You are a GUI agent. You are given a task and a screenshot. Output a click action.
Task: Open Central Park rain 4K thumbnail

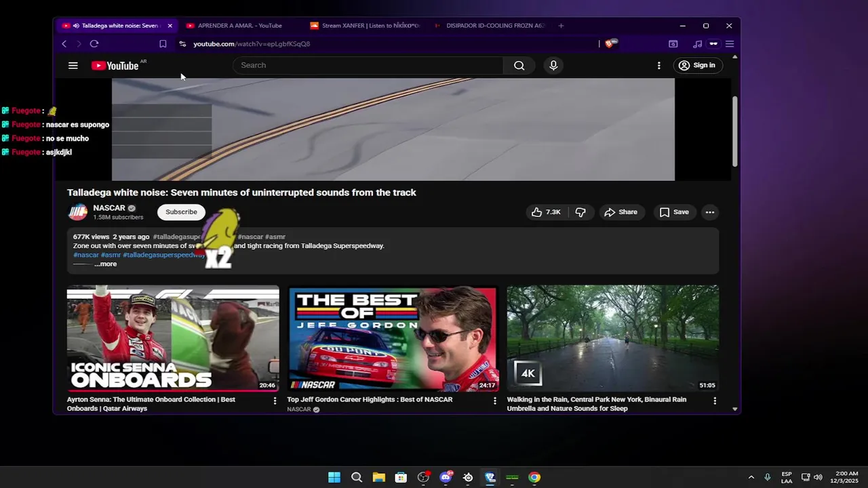613,338
